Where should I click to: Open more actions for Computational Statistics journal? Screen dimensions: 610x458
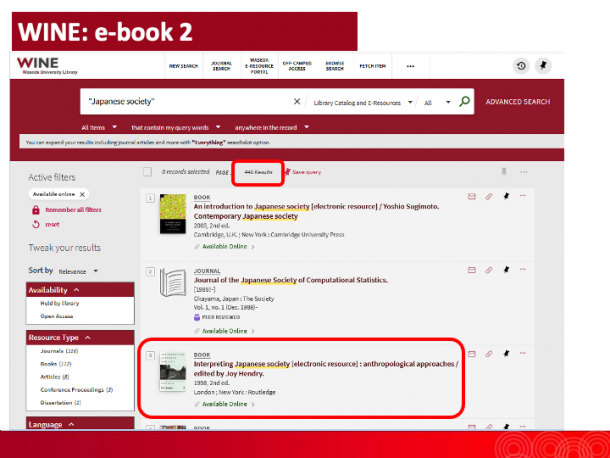[523, 269]
